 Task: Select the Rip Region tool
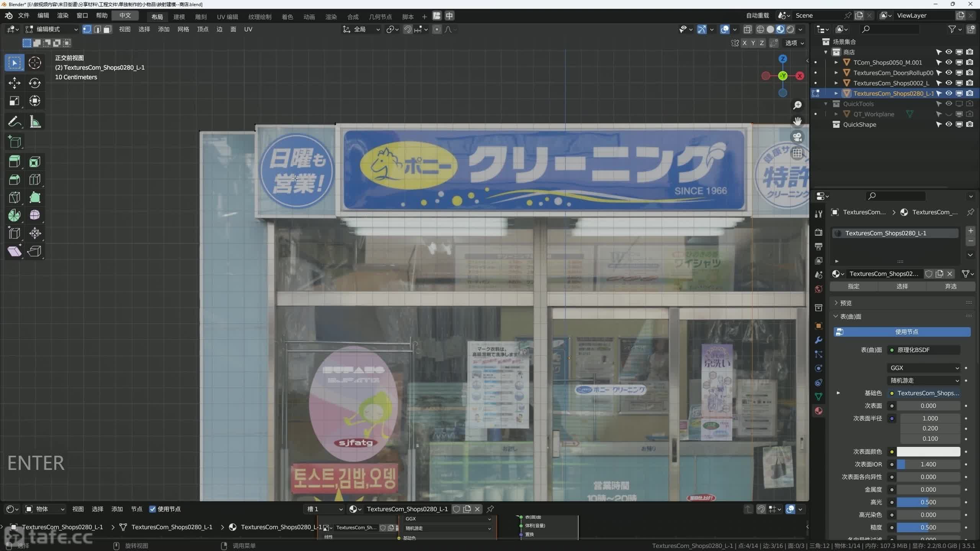[x=35, y=251]
